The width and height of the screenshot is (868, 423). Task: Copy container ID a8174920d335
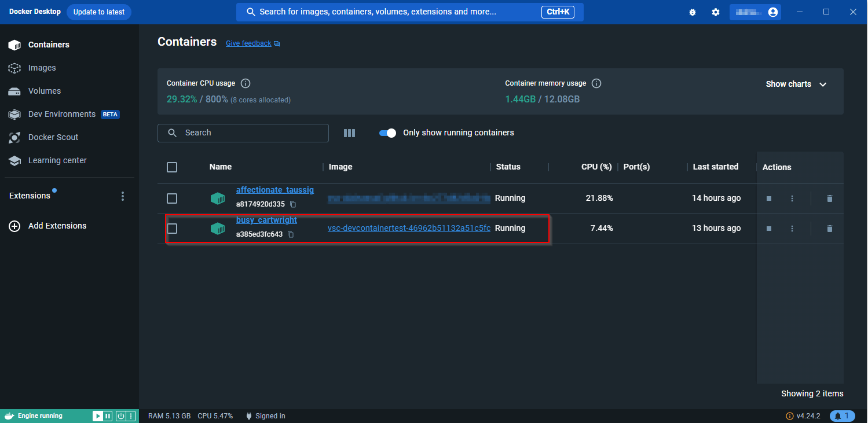(293, 204)
